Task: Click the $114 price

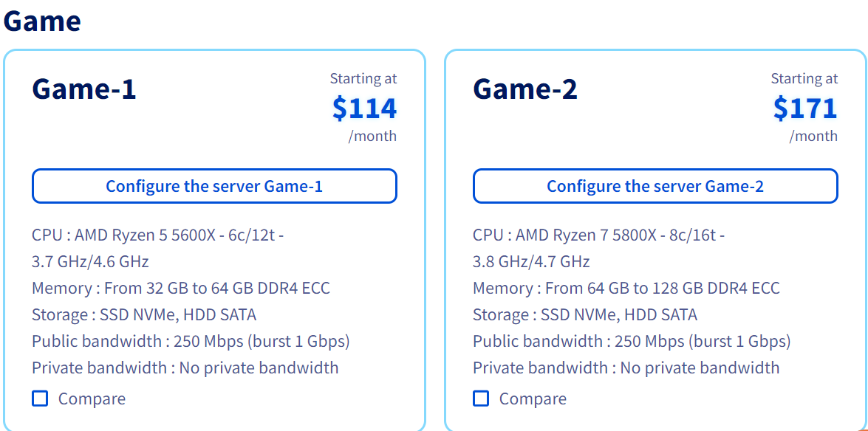Action: (x=365, y=108)
